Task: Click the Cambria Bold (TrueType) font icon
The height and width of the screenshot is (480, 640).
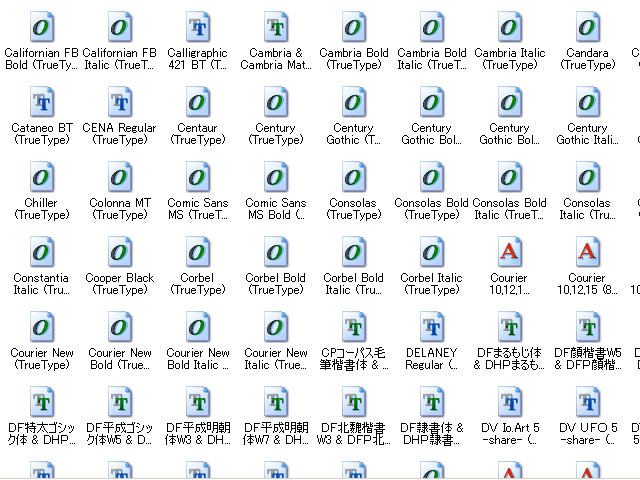Action: click(353, 27)
